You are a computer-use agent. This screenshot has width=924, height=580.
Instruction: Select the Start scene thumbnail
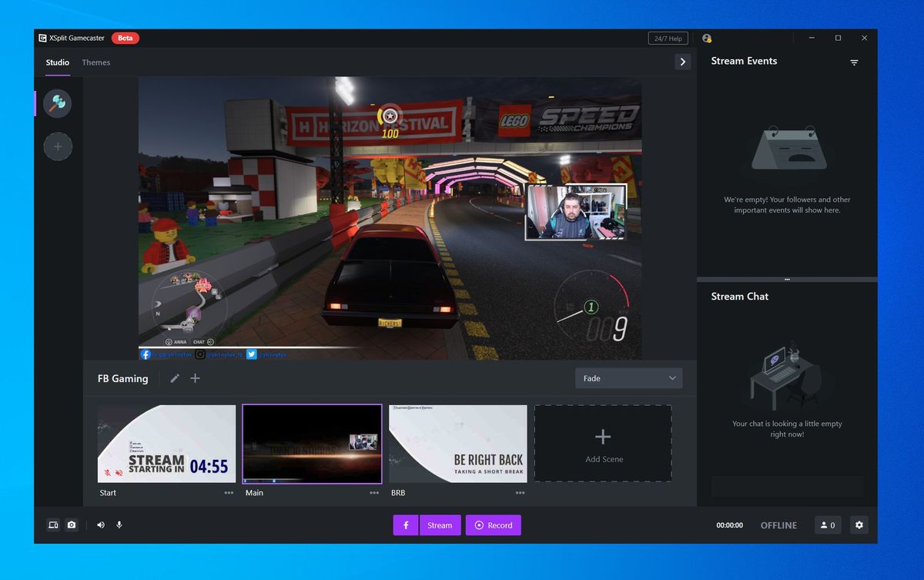click(x=167, y=444)
